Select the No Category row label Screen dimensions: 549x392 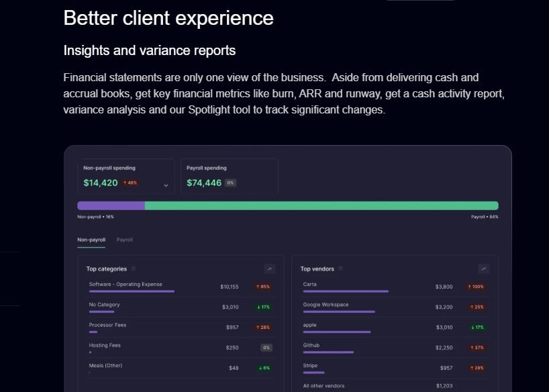[104, 305]
